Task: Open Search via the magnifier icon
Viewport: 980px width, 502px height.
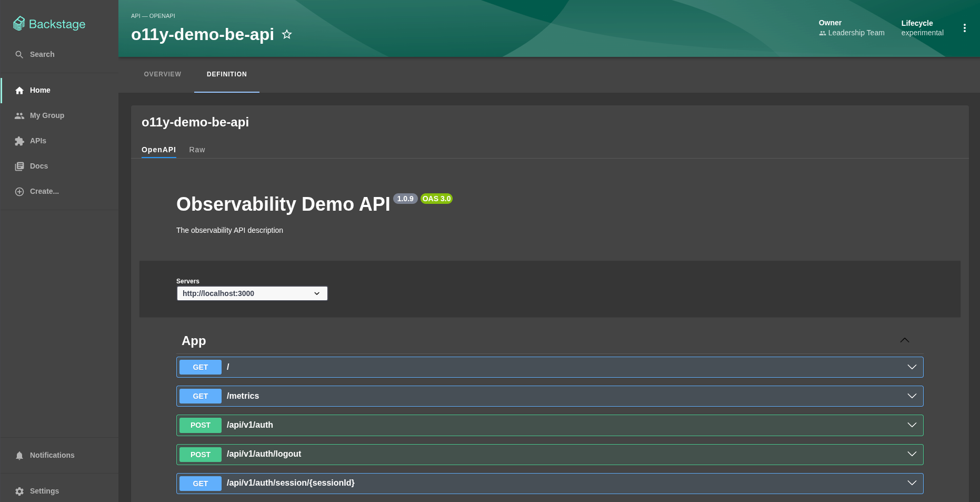Action: (19, 54)
